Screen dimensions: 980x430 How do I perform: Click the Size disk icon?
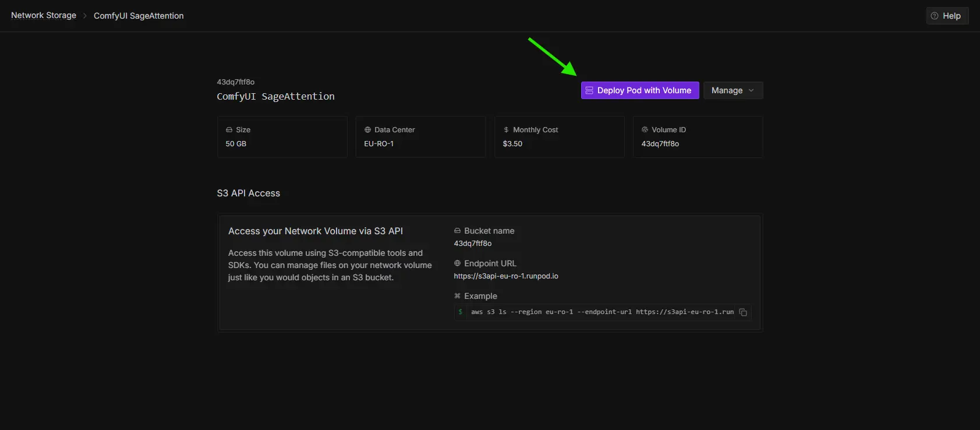pos(229,130)
